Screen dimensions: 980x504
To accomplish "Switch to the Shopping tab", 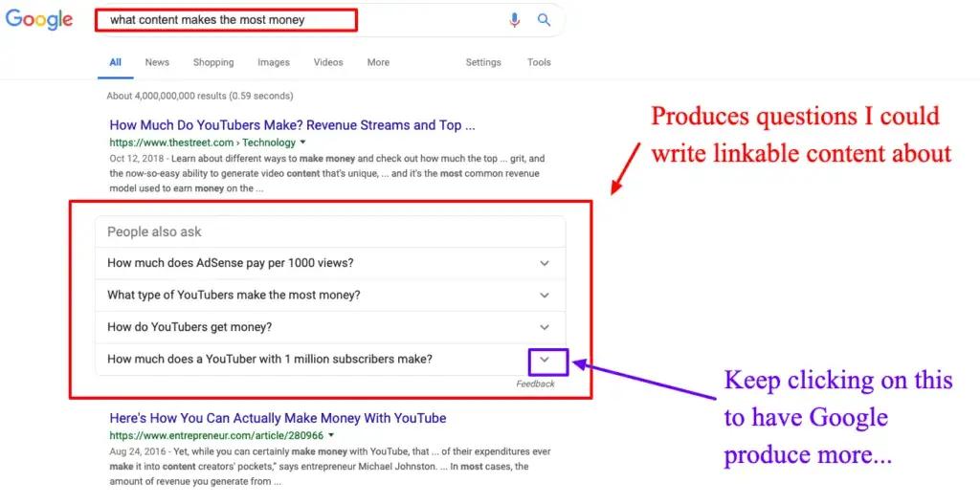I will pos(213,62).
